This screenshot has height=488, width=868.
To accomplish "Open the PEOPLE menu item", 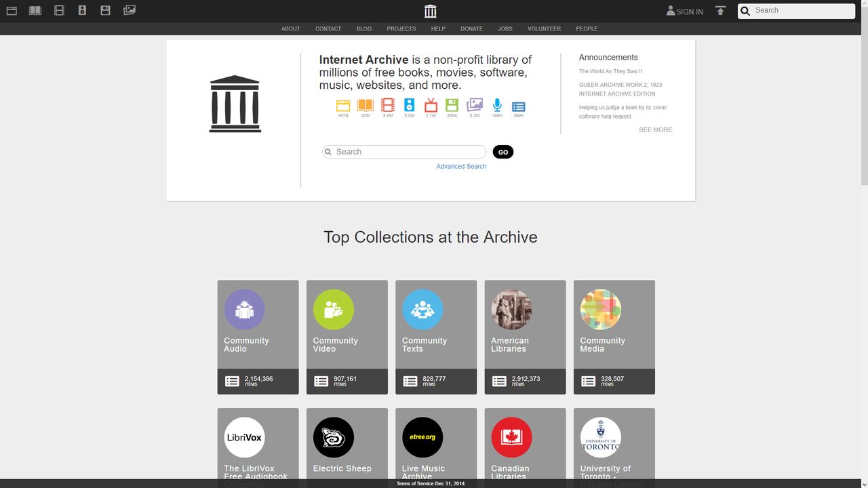I will (x=587, y=29).
